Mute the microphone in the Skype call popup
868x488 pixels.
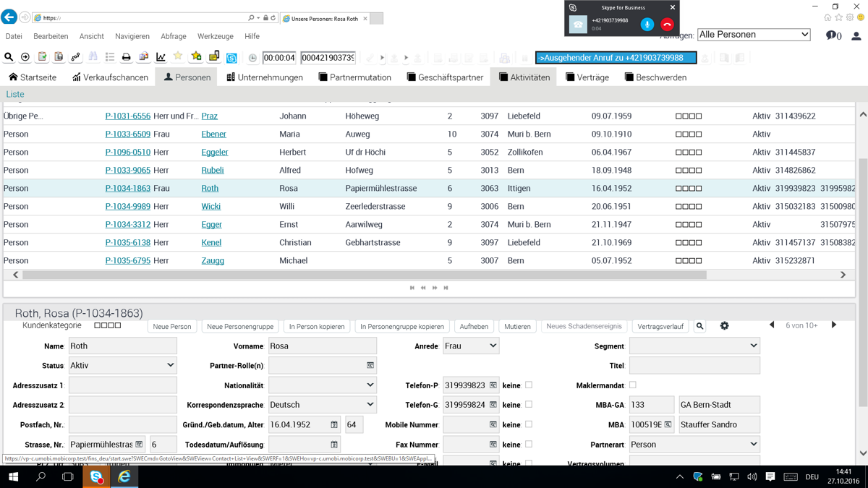647,25
